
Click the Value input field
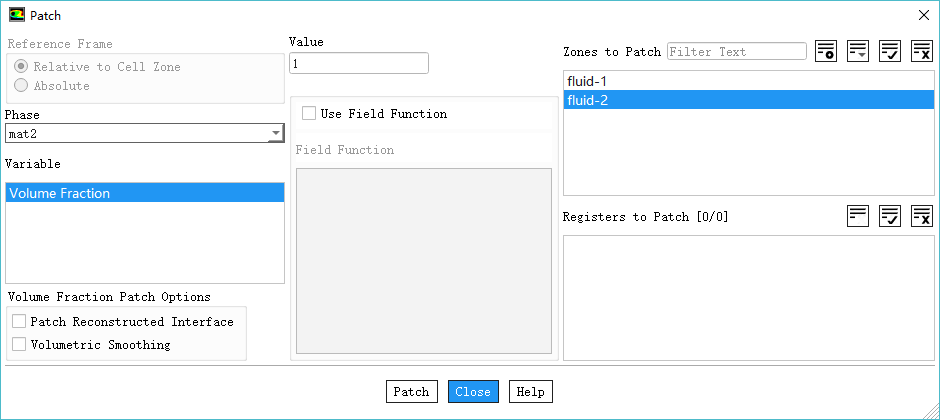358,63
